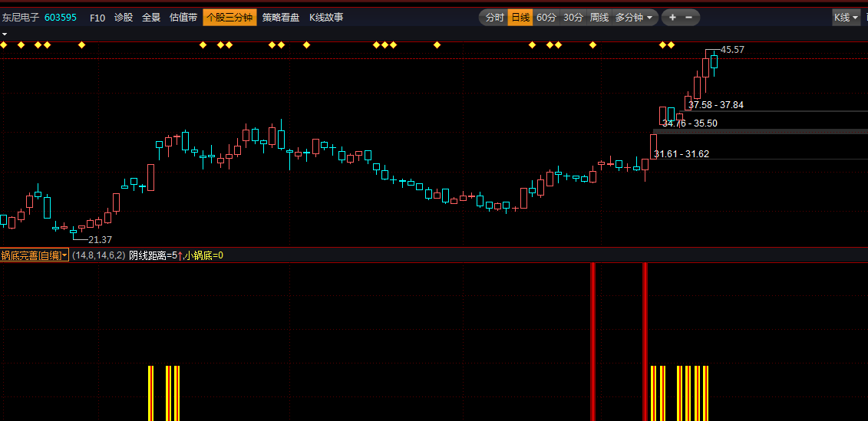The image size is (868, 421).
Task: Open the K线 chart type dropdown
Action: tap(846, 18)
